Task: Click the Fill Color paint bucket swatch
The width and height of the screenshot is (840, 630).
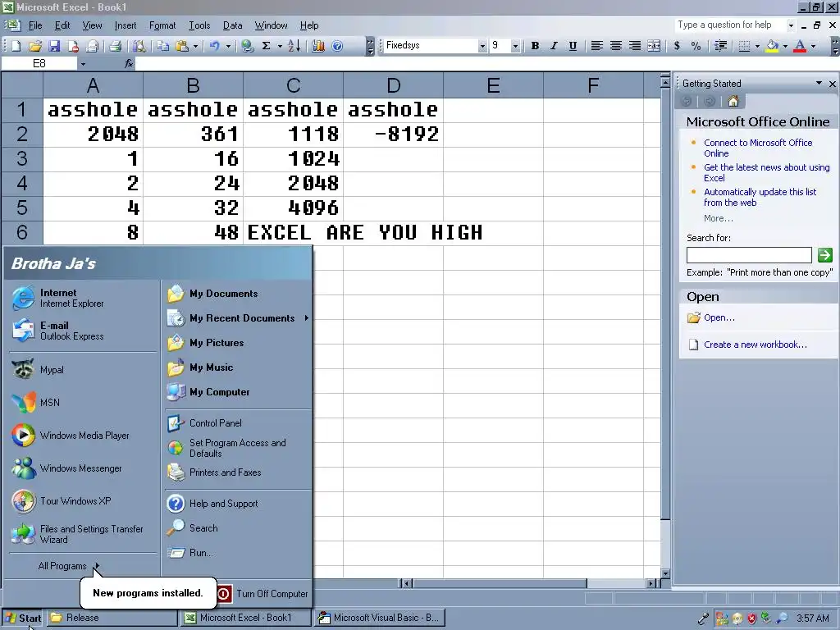Action: tap(772, 46)
